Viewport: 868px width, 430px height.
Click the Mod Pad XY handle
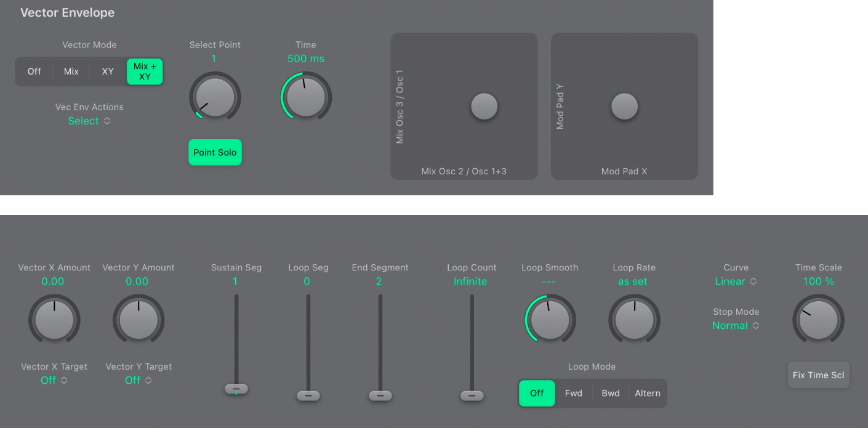(624, 107)
